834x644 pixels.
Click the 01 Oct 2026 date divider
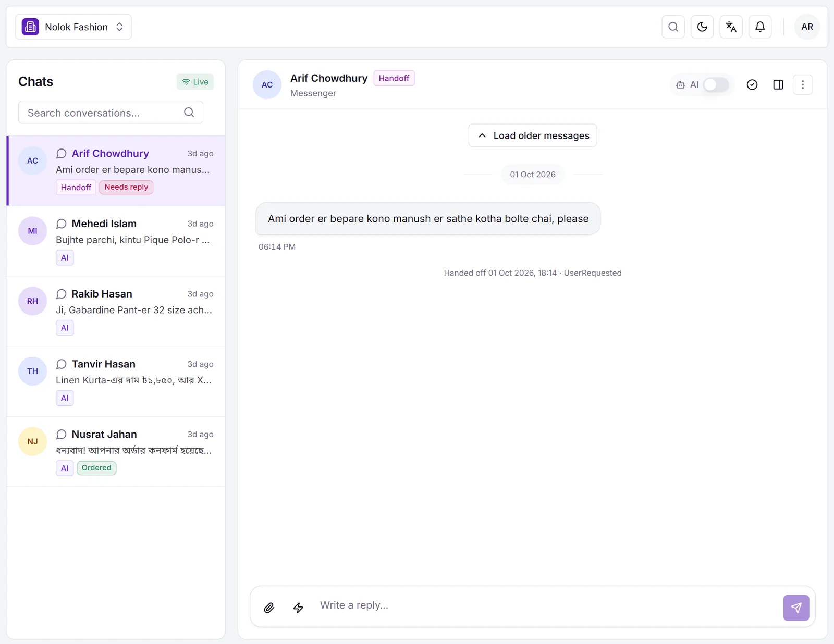[x=533, y=175]
